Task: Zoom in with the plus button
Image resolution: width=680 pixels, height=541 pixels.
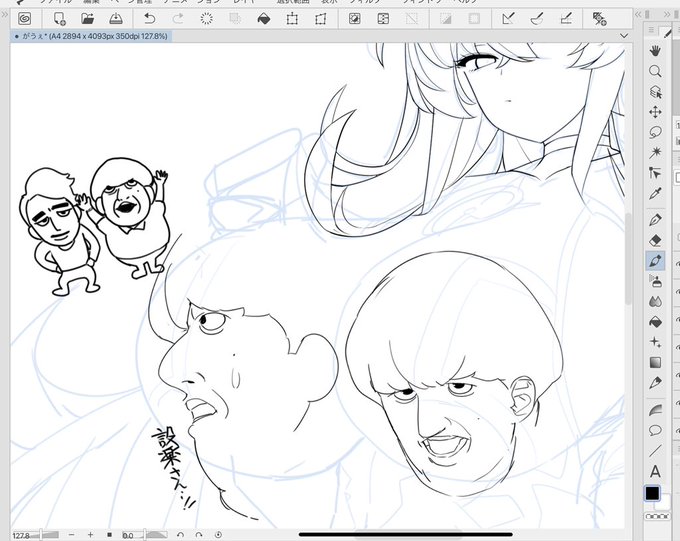Action: tap(90, 535)
